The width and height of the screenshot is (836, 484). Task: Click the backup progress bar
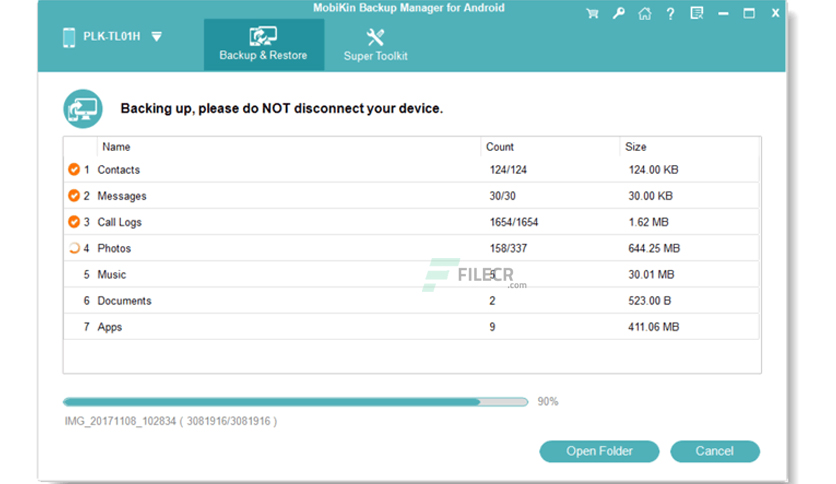coord(295,401)
